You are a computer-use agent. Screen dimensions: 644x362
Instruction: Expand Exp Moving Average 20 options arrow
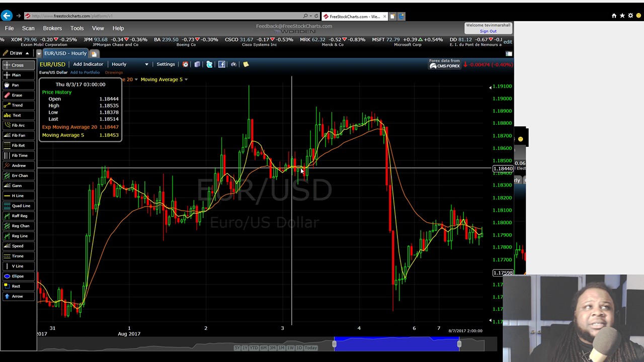[136, 79]
